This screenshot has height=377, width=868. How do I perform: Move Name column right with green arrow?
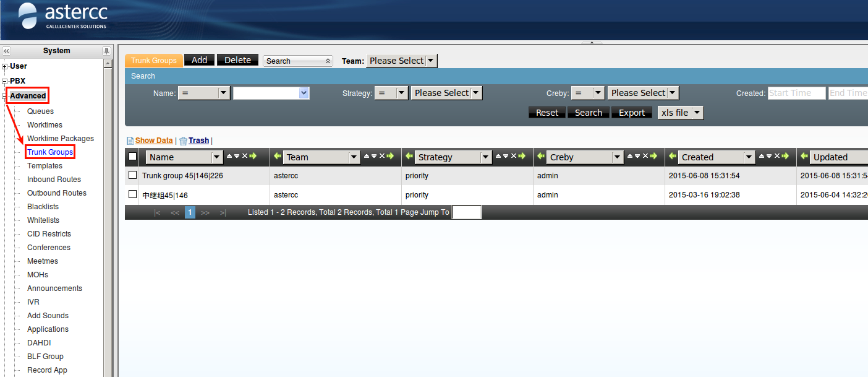click(253, 157)
